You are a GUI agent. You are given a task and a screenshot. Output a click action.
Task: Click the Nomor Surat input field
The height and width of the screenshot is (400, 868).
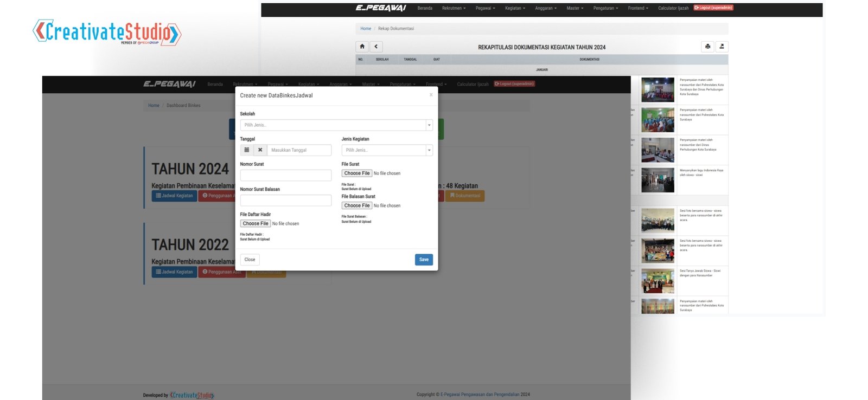coord(285,175)
